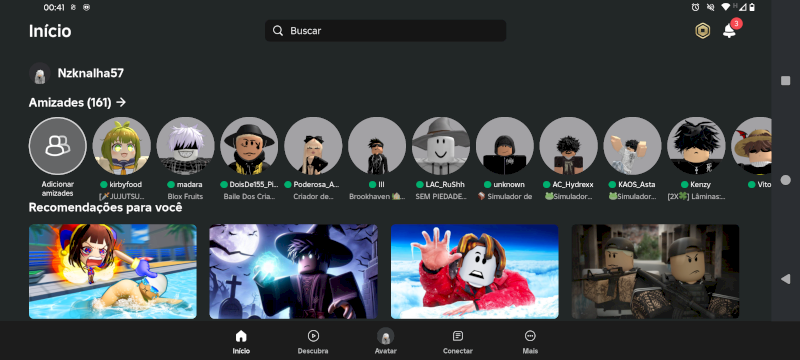The height and width of the screenshot is (360, 800).
Task: Click Criador de game label
Action: pyautogui.click(x=313, y=196)
